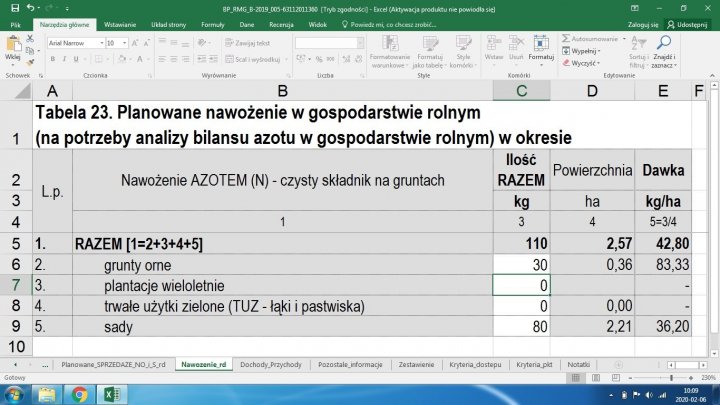This screenshot has width=720, height=405.
Task: Toggle center horizontal alignment
Action: coord(174,59)
